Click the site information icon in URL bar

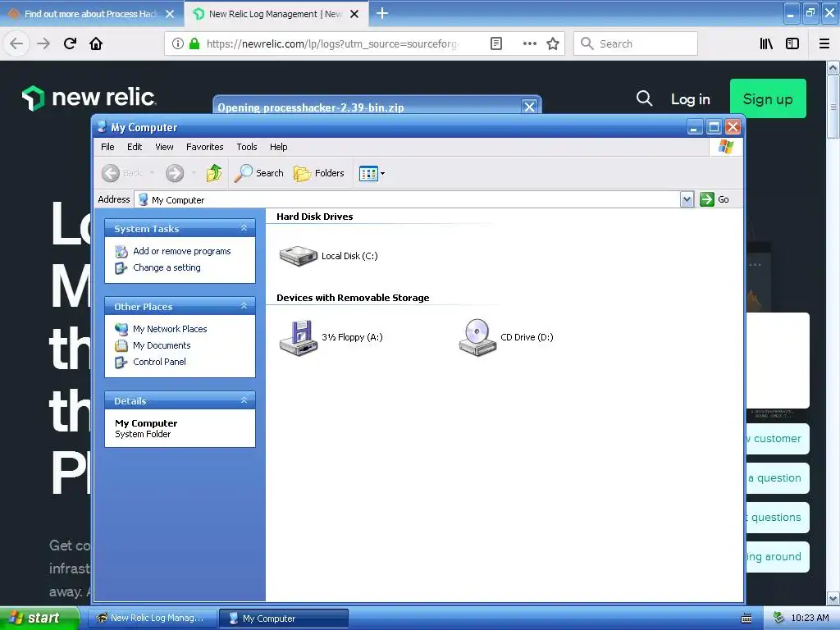coord(178,43)
